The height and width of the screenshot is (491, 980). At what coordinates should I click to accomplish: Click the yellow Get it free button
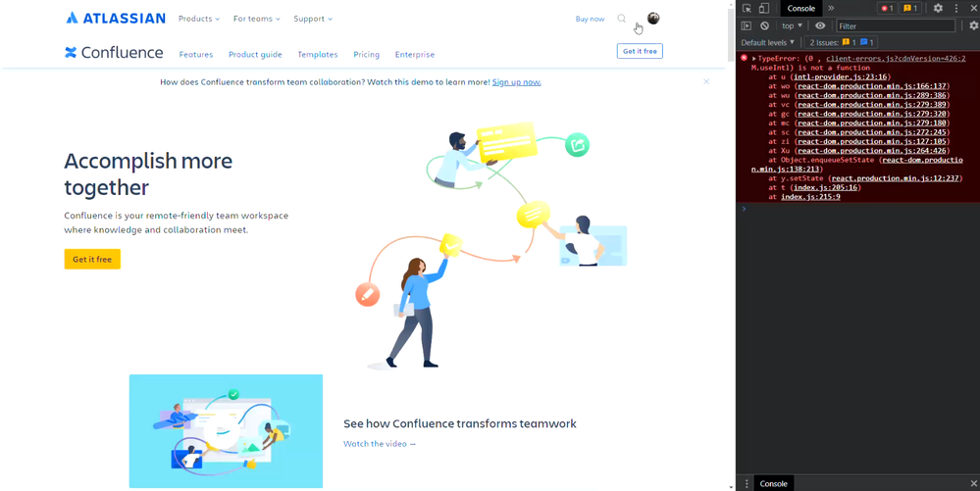tap(92, 260)
